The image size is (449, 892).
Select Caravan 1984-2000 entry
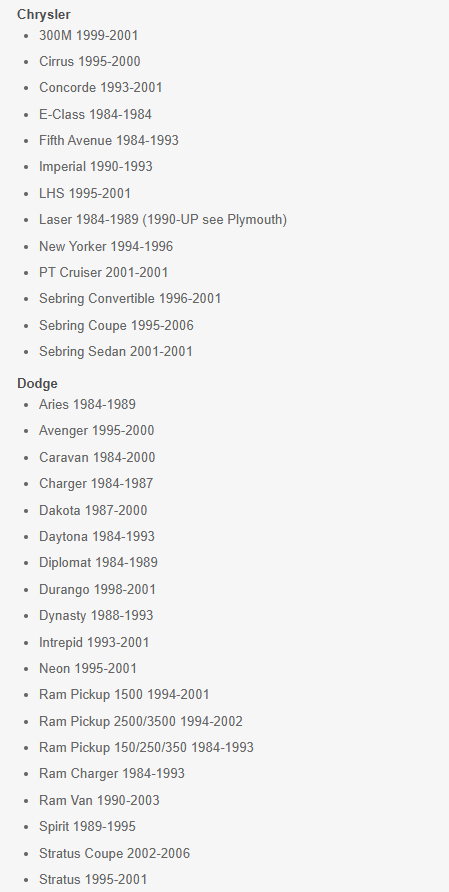97,457
